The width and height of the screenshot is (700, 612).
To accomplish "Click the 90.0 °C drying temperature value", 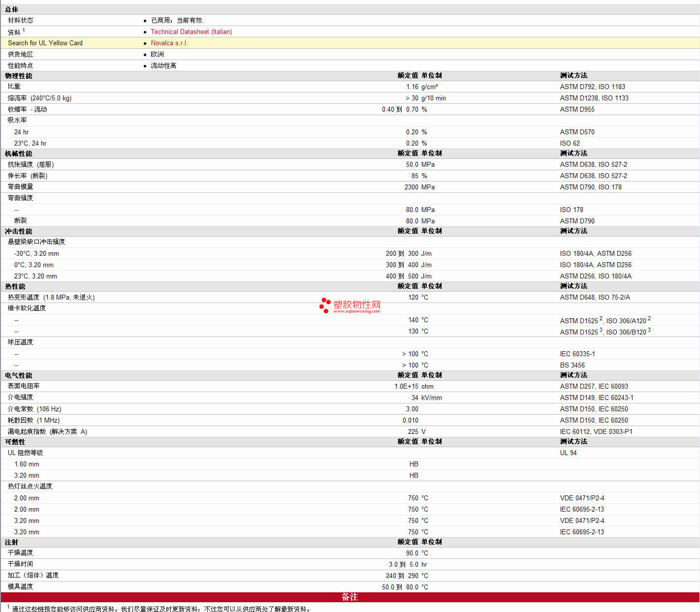I will coord(417,553).
